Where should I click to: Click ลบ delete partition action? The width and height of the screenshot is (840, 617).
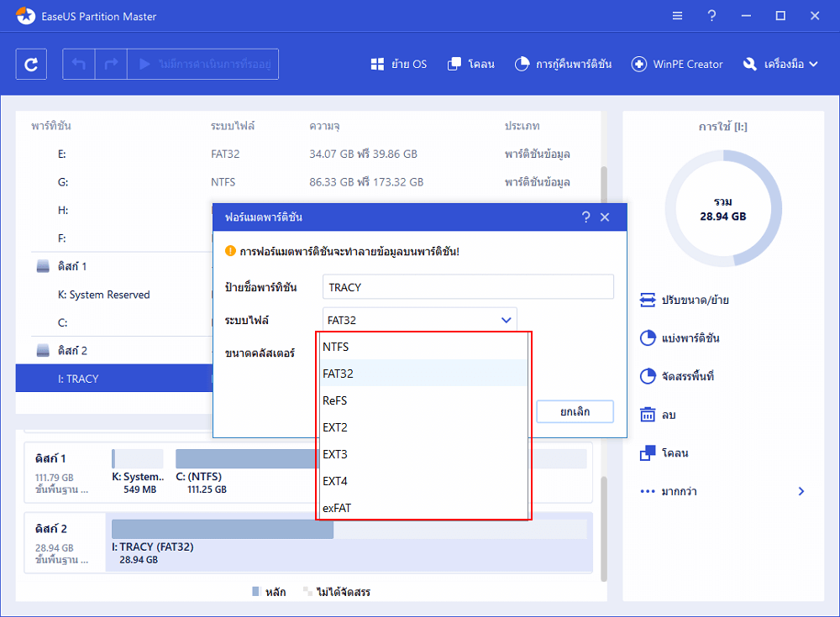(x=658, y=415)
